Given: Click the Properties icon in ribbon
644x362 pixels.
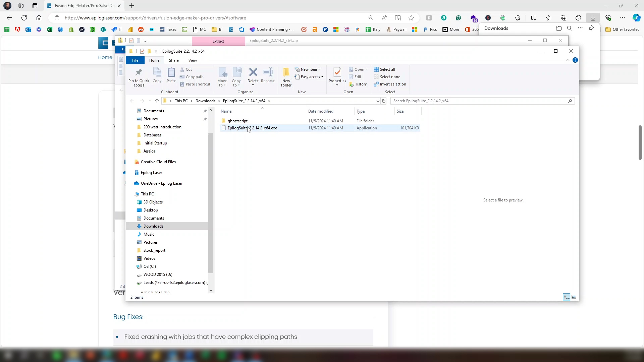Looking at the screenshot, I should coord(337,72).
